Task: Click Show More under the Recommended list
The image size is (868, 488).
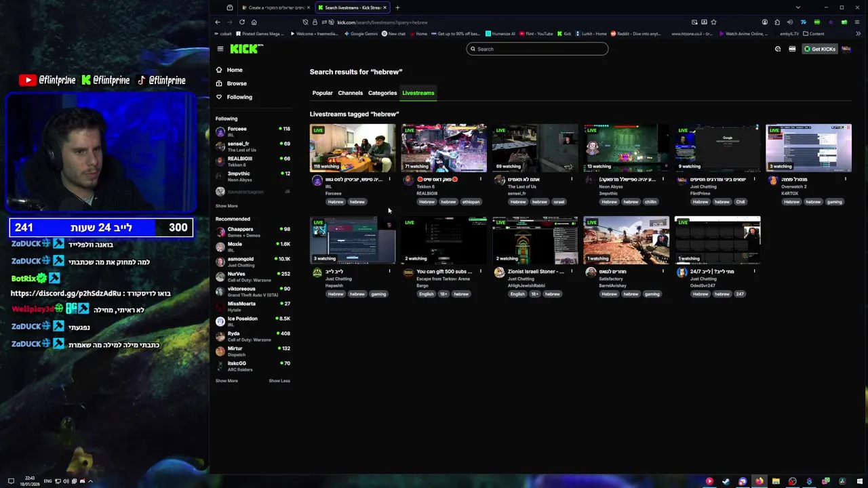Action: [x=226, y=381]
